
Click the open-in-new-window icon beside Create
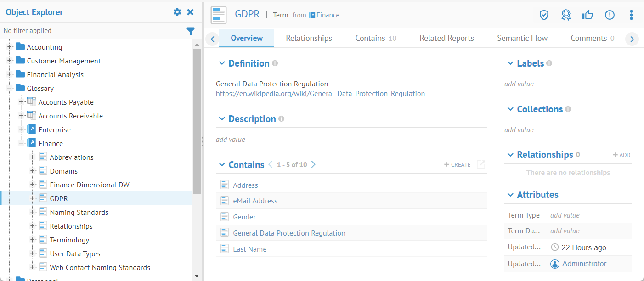(x=481, y=164)
